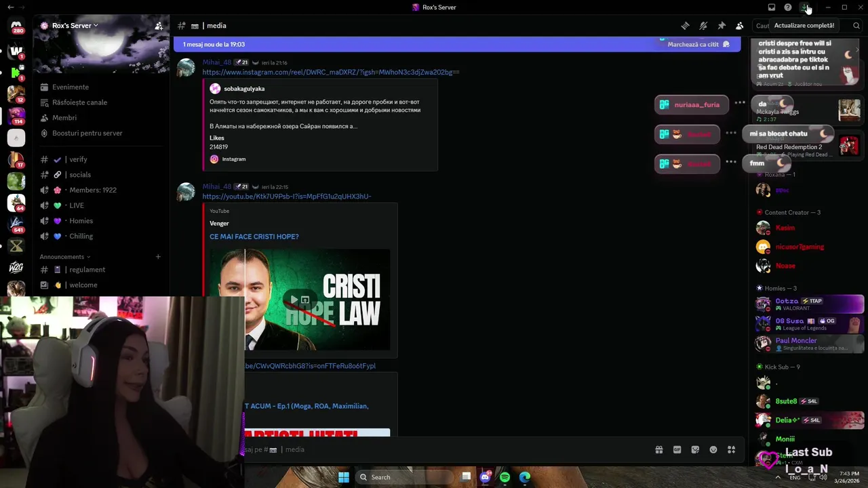Open the hourglass server icon
This screenshot has width=868, height=488.
pos(16,246)
